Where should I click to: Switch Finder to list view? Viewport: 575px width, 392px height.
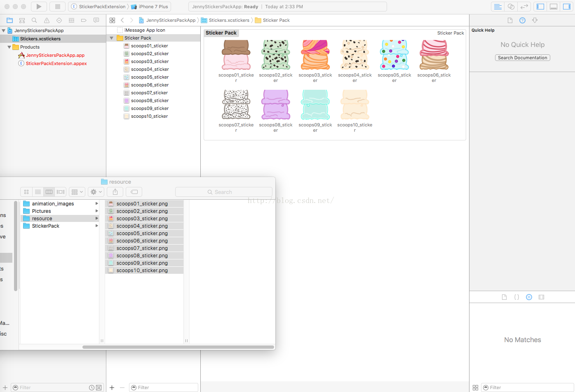pos(38,192)
